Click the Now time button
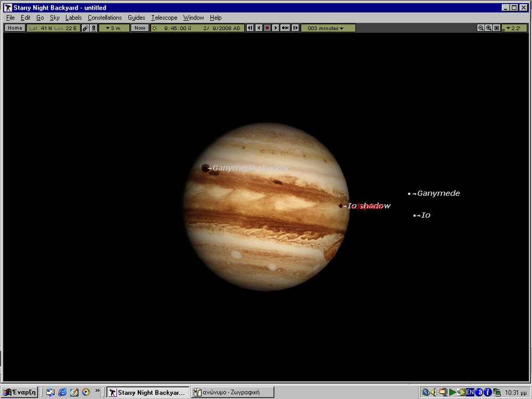Viewport: 532px width, 399px height. point(139,28)
